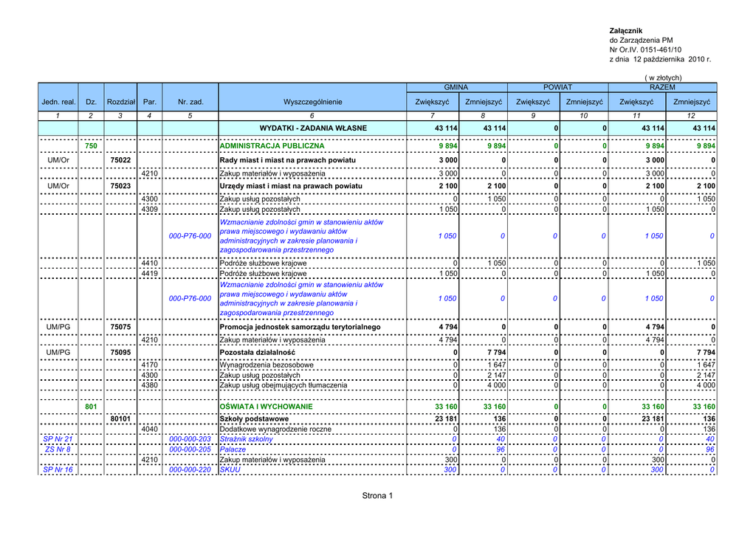Select the POWIAT column group header

(557, 87)
